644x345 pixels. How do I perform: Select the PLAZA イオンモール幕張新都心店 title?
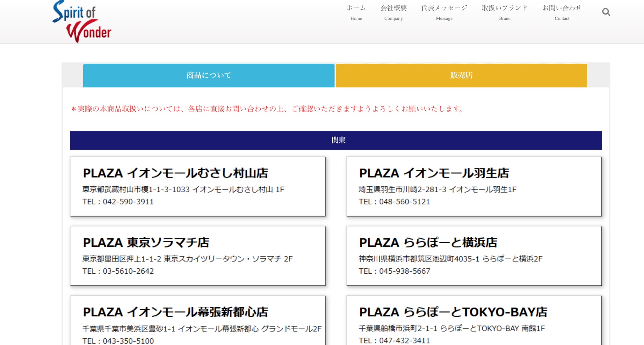click(x=175, y=312)
